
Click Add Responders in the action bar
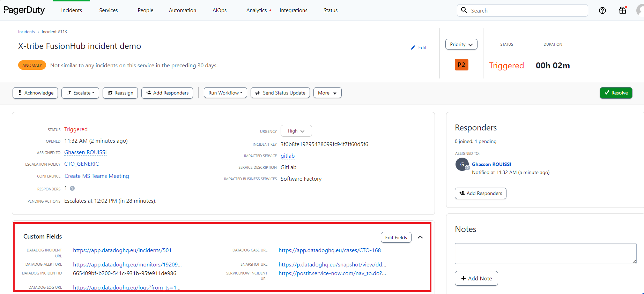[x=167, y=93]
